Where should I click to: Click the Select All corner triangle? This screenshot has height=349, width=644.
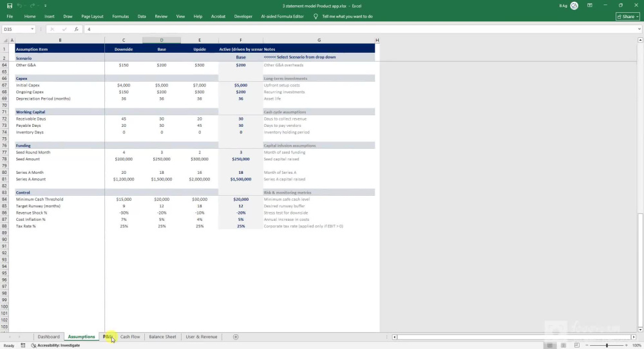point(5,40)
